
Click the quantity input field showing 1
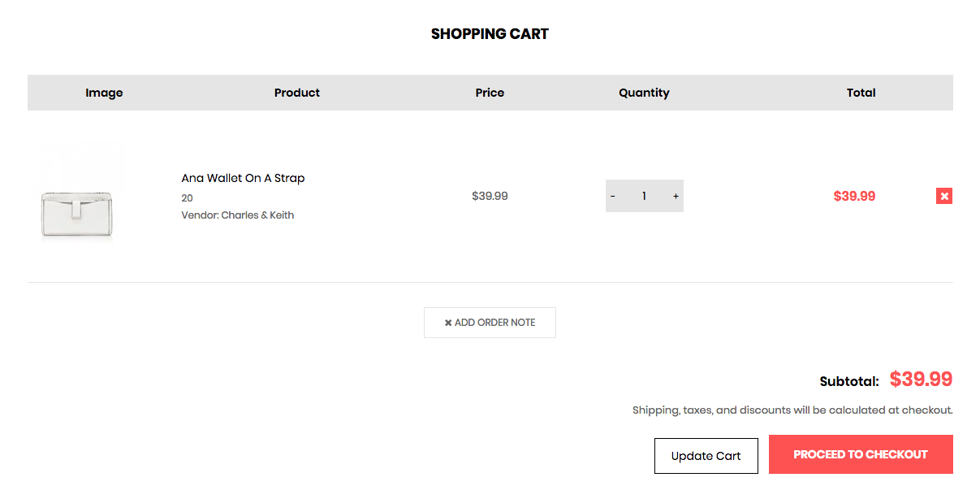click(644, 196)
